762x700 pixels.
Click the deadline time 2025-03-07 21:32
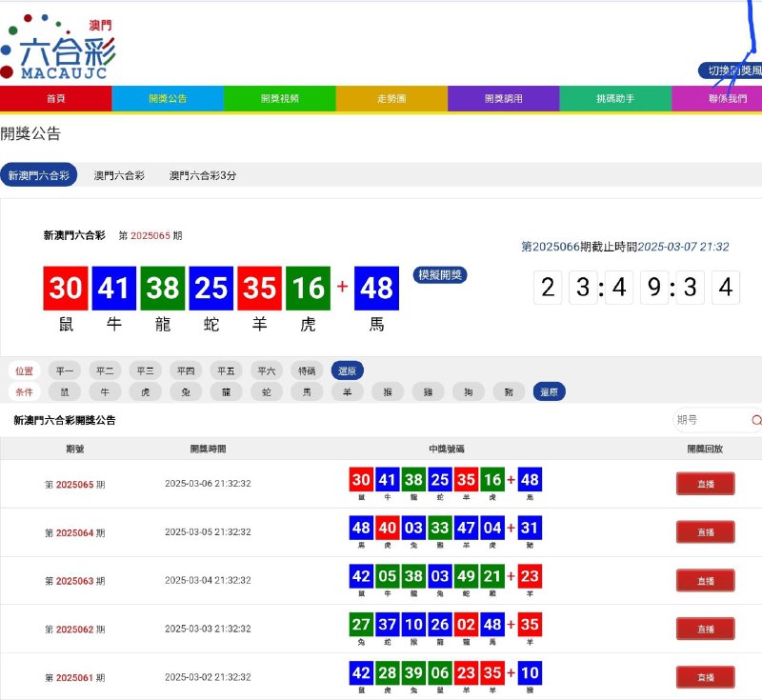click(683, 247)
